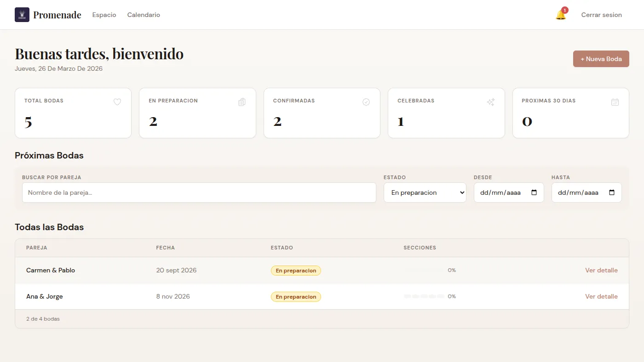
Task: Click the checkmark icon in Confirmadas card
Action: [x=366, y=102]
